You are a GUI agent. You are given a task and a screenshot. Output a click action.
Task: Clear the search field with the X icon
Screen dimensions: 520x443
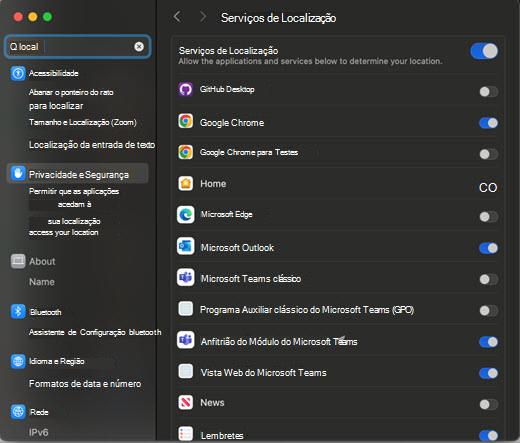pyautogui.click(x=139, y=47)
